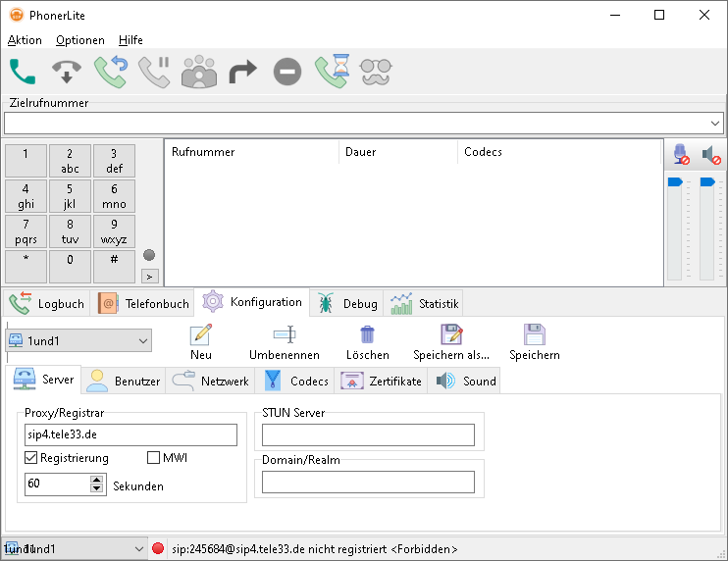Click status text 'nicht registriert <Forbidden>'
Screen dimensions: 728x561
[x=383, y=549]
